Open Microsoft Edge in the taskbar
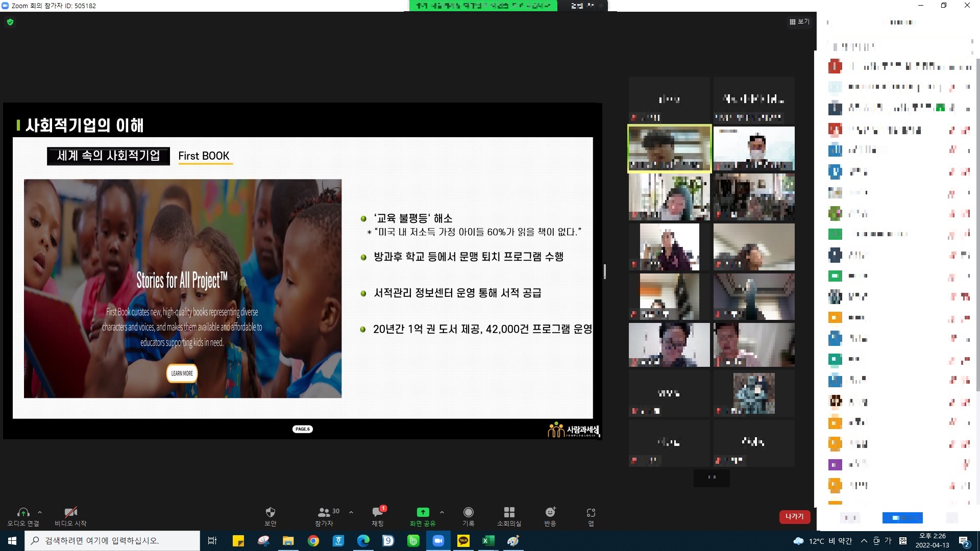Image resolution: width=980 pixels, height=551 pixels. pyautogui.click(x=363, y=541)
